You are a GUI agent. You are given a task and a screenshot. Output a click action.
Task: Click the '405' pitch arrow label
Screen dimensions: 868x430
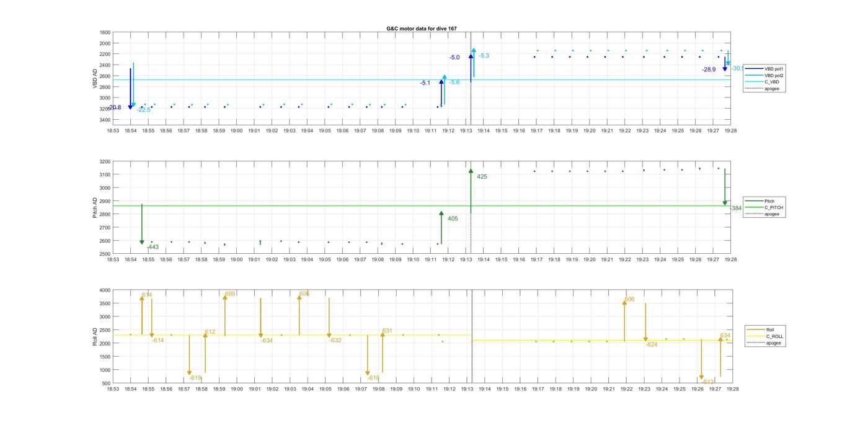tap(453, 218)
